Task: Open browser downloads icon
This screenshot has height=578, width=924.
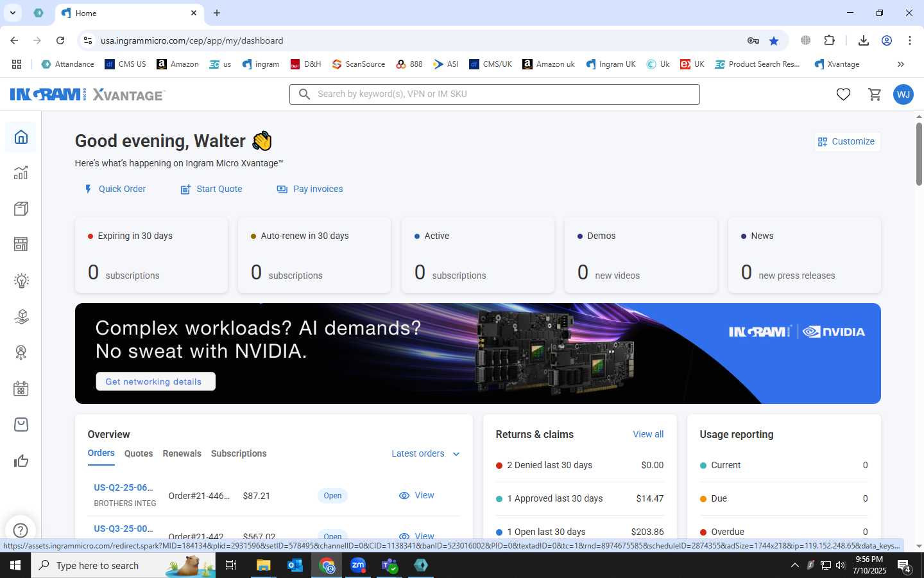Action: [x=864, y=40]
